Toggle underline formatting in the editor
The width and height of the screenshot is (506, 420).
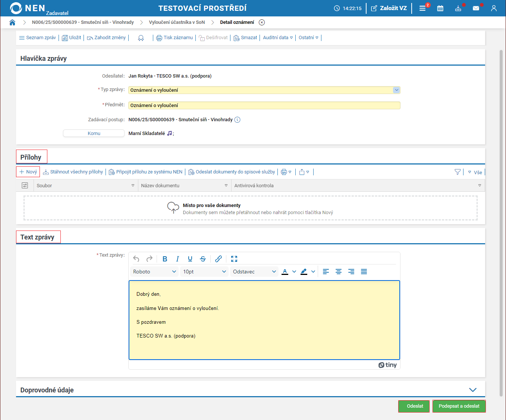(190, 259)
